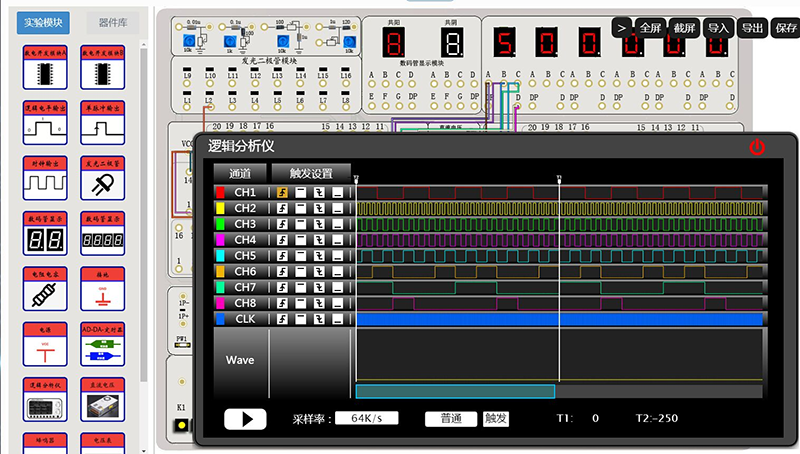800x454 pixels.
Task: Toggle CH5 low level trigger
Action: (x=339, y=256)
